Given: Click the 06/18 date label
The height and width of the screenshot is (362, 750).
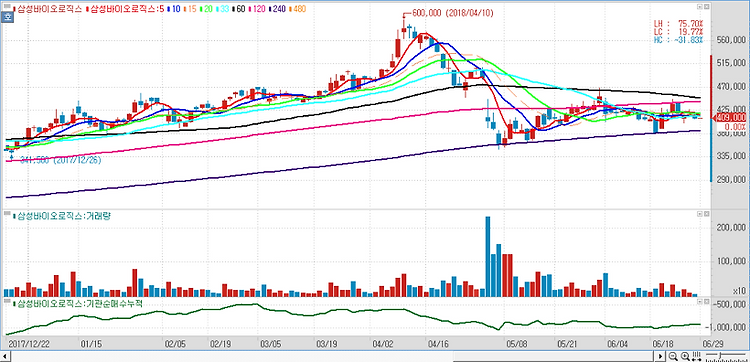Looking at the screenshot, I should point(662,343).
